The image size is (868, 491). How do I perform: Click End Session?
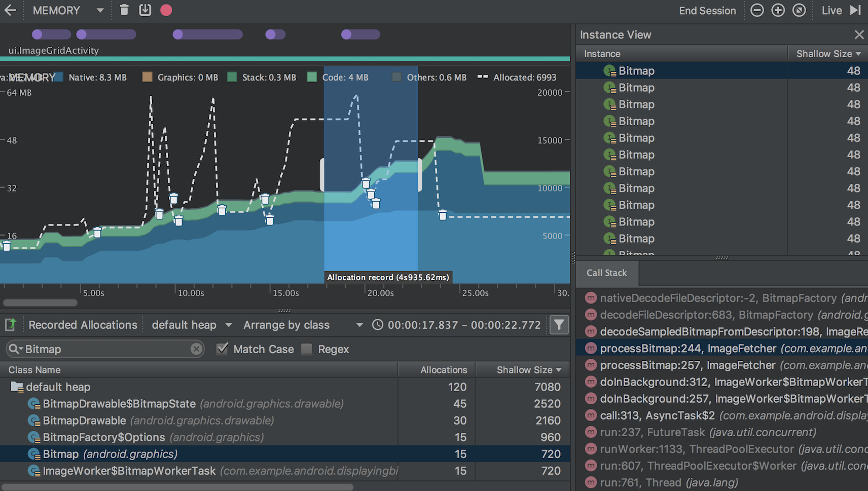point(707,11)
